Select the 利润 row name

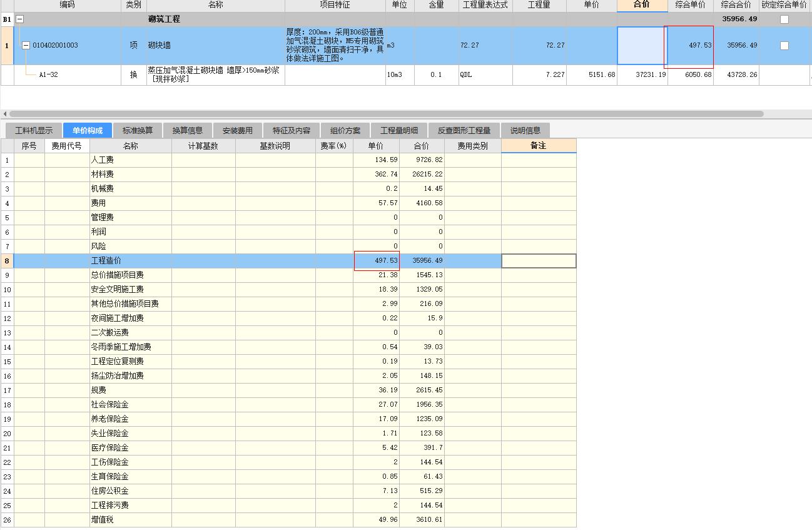[x=99, y=232]
